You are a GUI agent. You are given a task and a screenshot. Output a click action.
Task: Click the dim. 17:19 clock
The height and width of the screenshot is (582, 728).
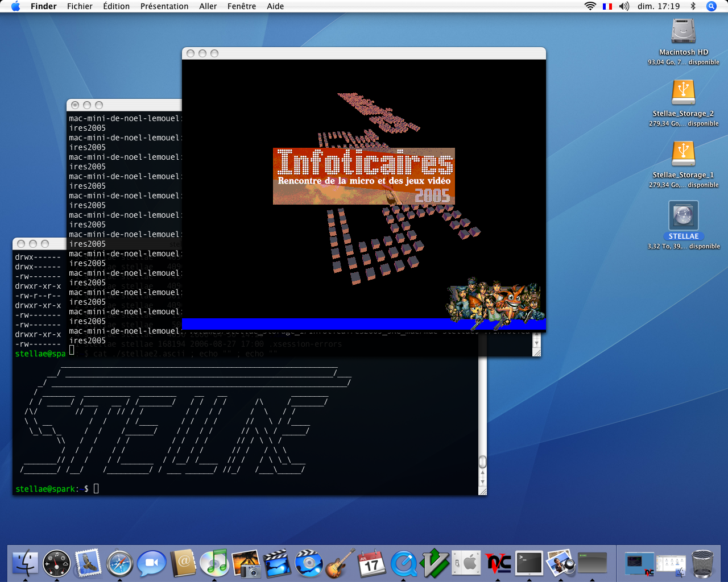(x=659, y=6)
